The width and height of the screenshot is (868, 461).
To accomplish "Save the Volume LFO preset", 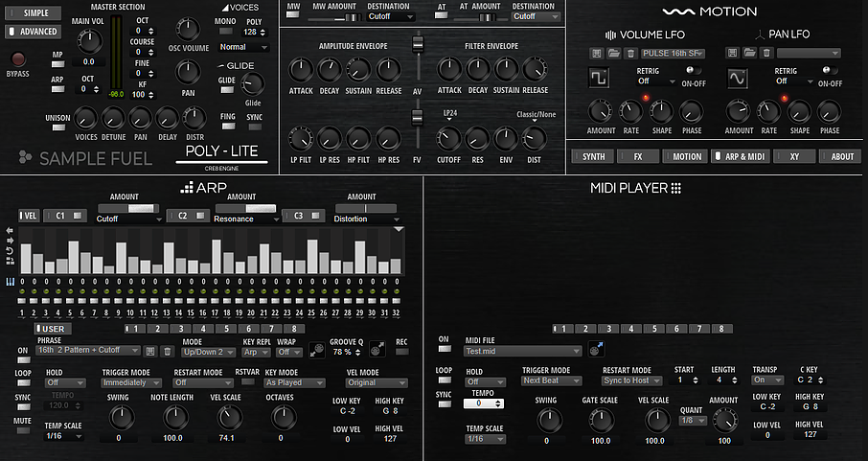I will coord(597,54).
